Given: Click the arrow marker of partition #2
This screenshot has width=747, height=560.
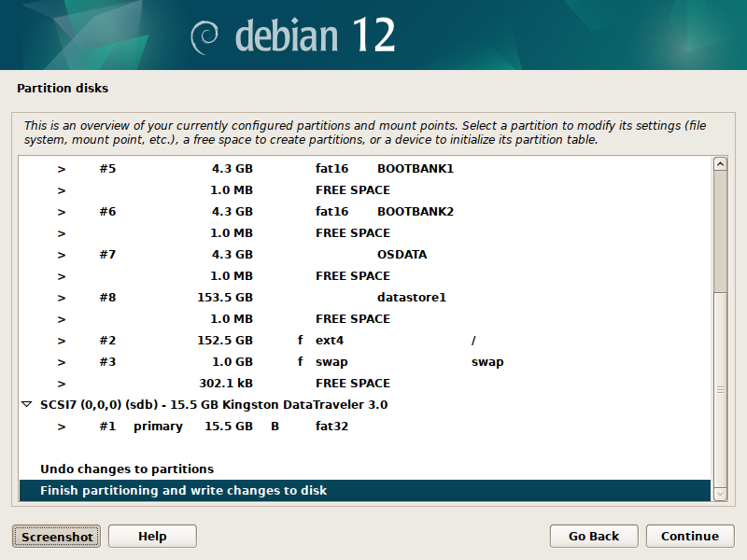Looking at the screenshot, I should (62, 341).
